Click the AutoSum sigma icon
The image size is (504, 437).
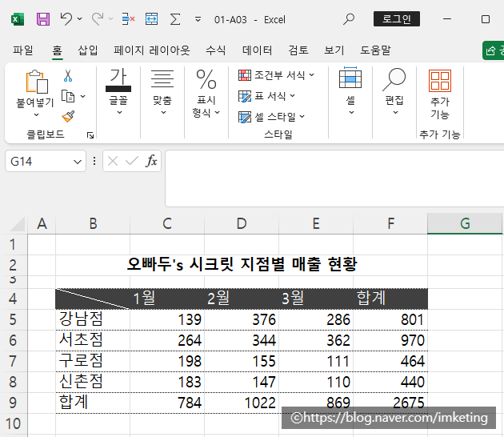174,18
